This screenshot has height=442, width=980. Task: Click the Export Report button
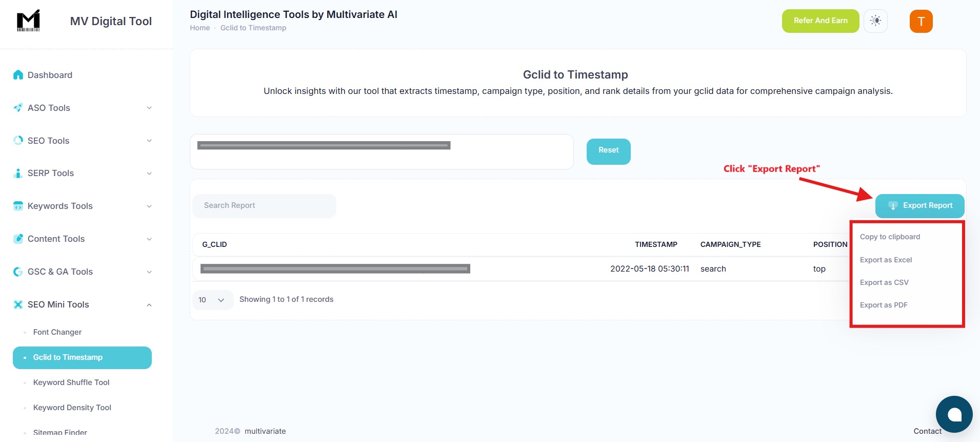(920, 206)
